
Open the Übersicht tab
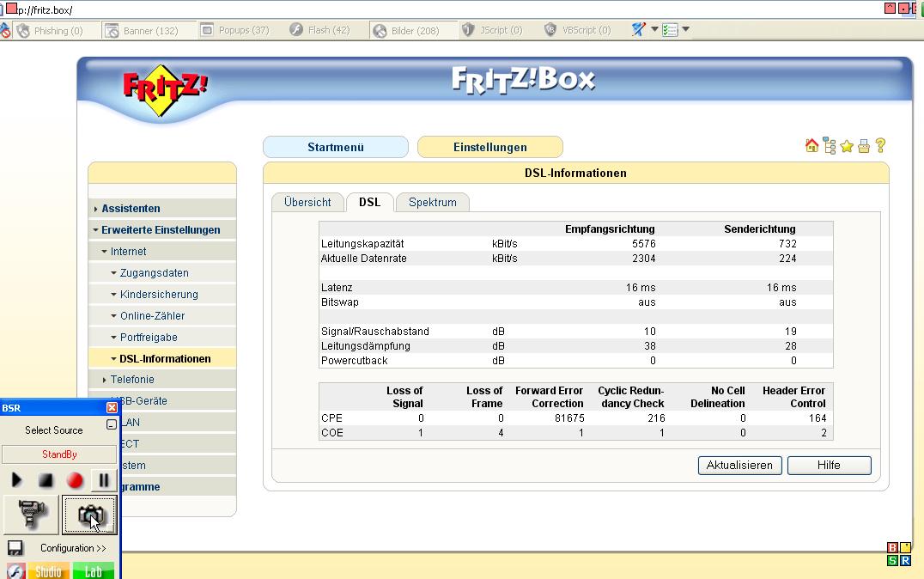coord(307,202)
